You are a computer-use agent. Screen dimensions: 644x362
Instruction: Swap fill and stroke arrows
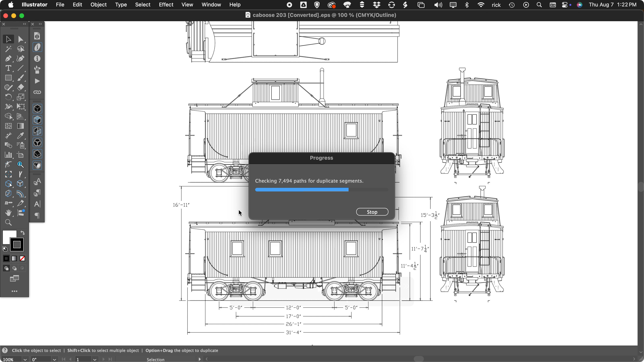(23, 233)
